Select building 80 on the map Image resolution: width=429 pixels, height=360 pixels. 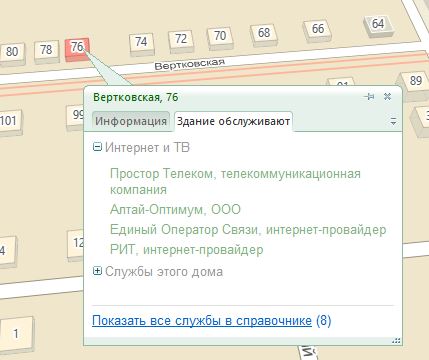[12, 53]
